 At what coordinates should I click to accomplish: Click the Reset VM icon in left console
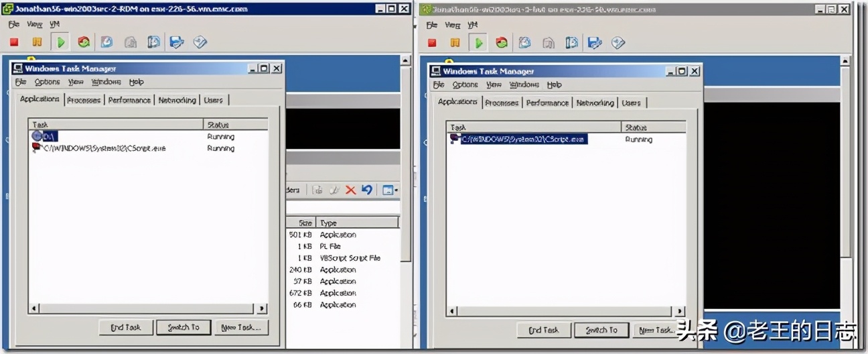point(84,42)
